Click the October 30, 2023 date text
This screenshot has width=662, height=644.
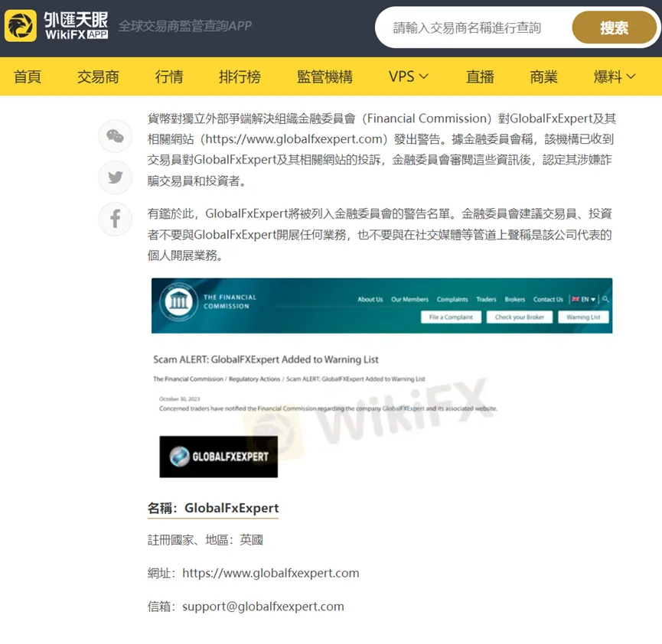(x=179, y=398)
